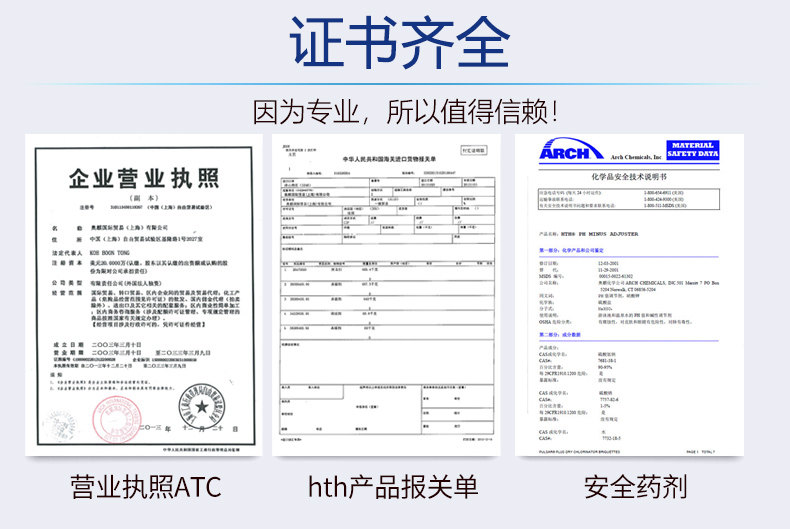Click the MATERIAL SAFETY DATA badge
790x529 pixels.
pos(693,150)
